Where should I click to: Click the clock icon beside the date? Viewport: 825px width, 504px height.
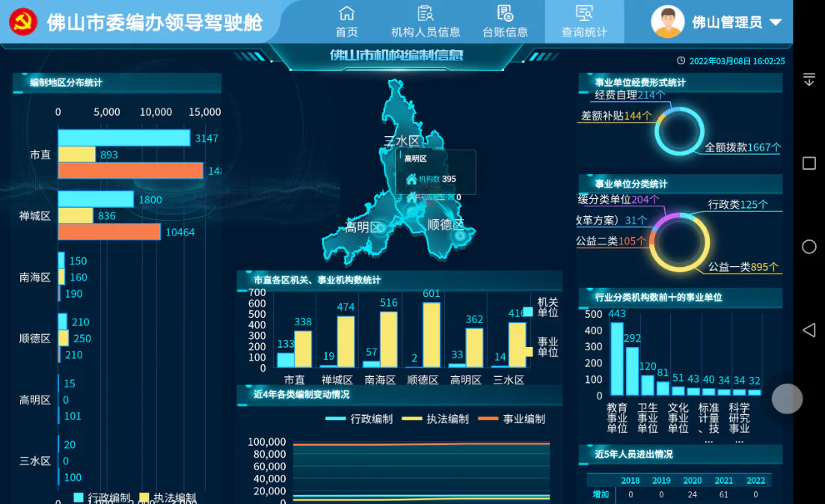click(681, 61)
